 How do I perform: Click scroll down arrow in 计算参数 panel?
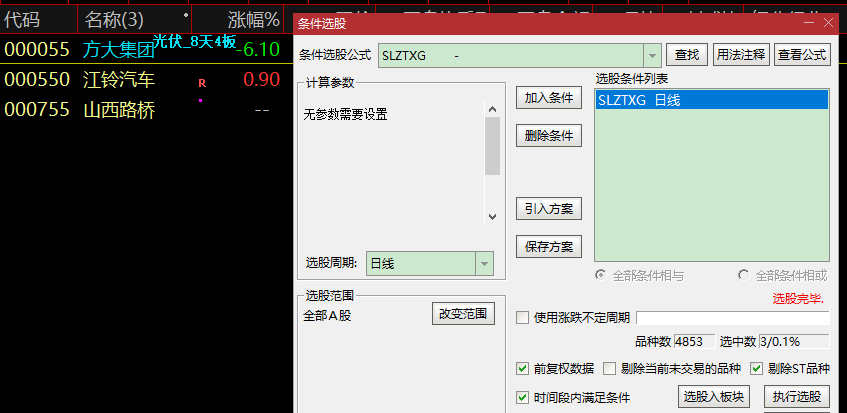(x=492, y=216)
